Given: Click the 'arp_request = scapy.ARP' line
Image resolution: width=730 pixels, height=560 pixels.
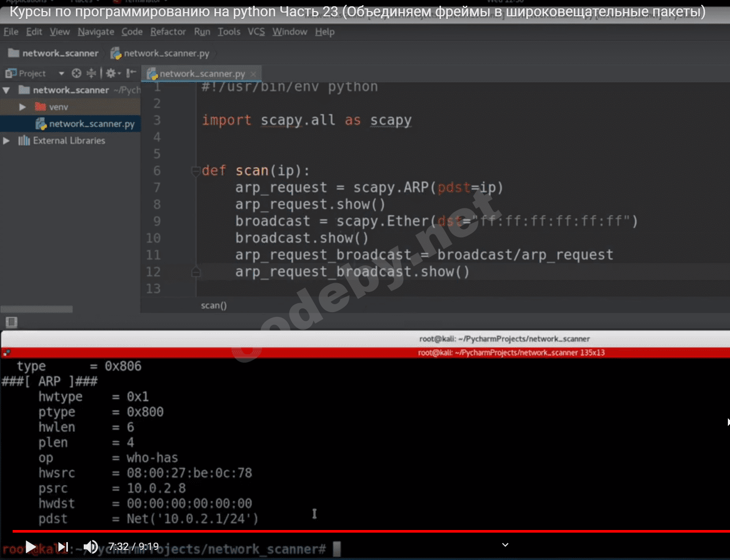Looking at the screenshot, I should coord(369,187).
